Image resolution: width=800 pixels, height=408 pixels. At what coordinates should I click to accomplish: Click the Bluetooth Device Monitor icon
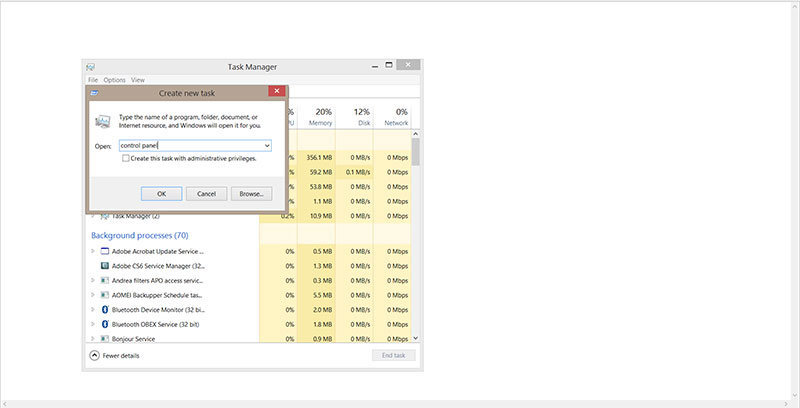pyautogui.click(x=105, y=310)
